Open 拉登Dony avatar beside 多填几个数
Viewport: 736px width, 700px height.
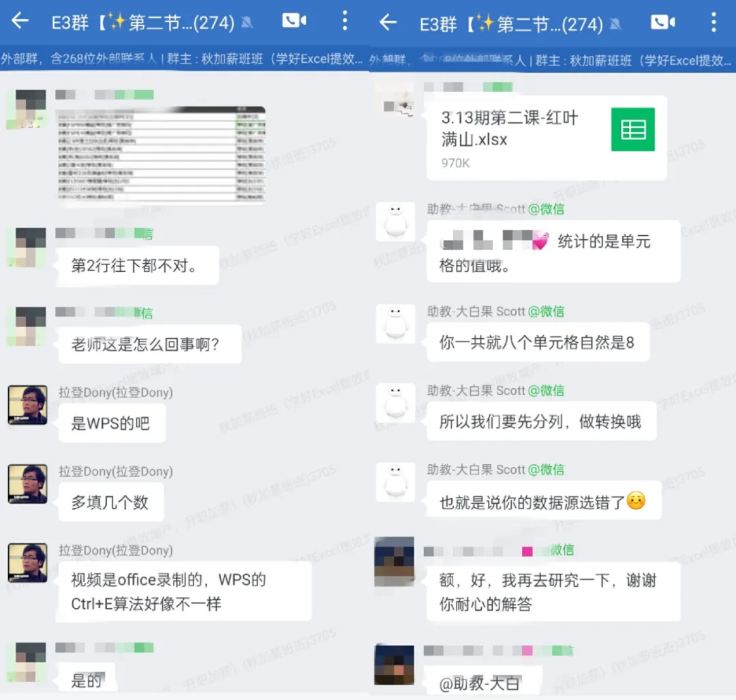pyautogui.click(x=28, y=483)
